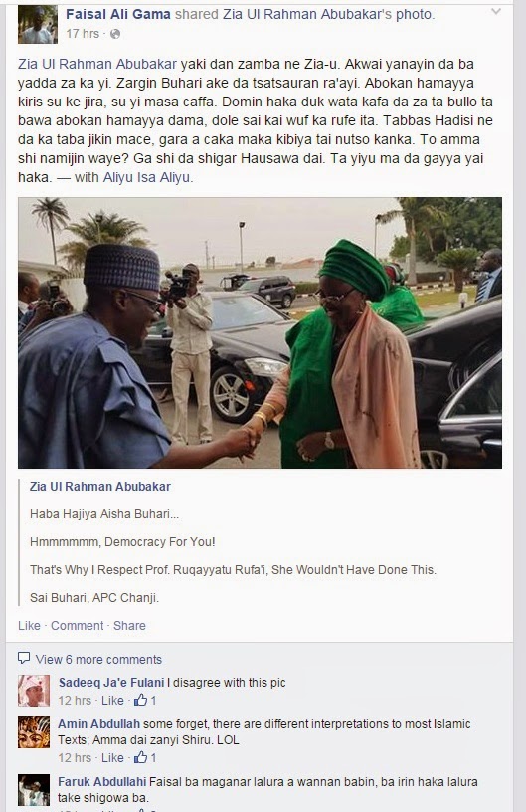Open the shared handshake photo

click(x=260, y=332)
